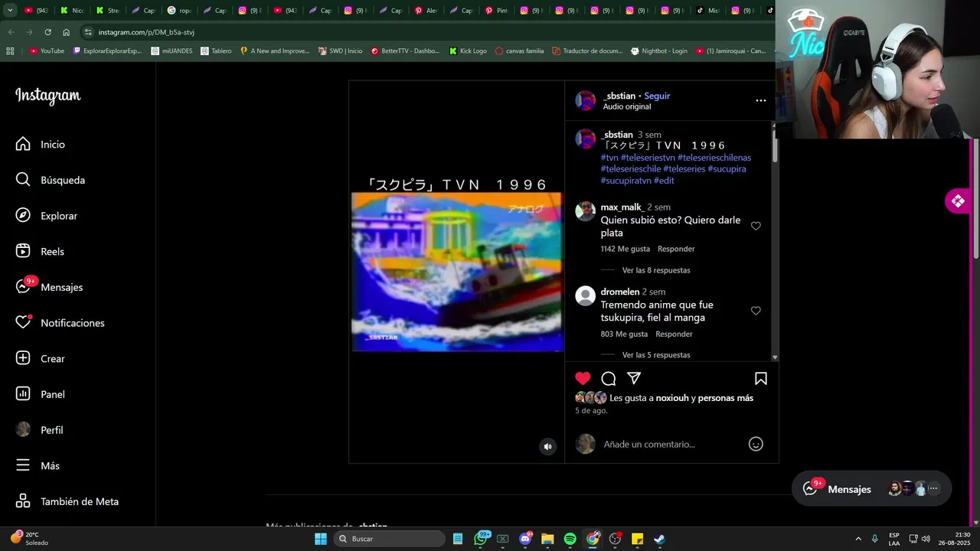The height and width of the screenshot is (551, 980).
Task: Toggle the video sound button
Action: coord(547,447)
